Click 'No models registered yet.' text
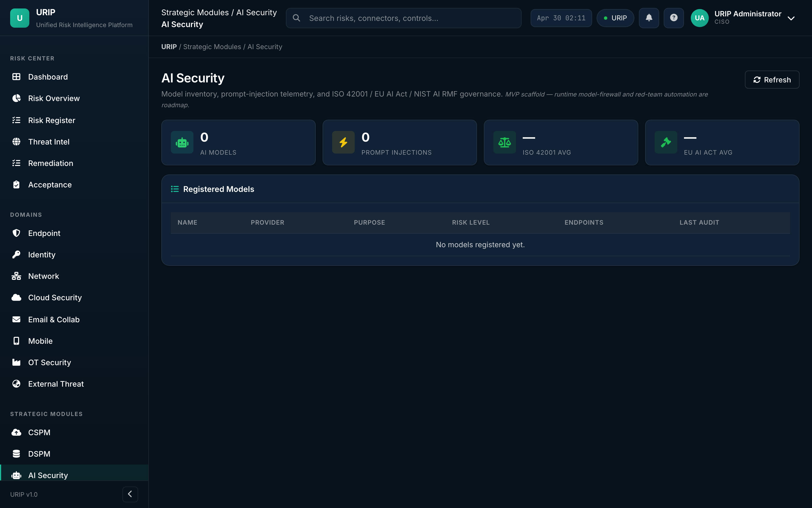This screenshot has width=812, height=508. 480,245
